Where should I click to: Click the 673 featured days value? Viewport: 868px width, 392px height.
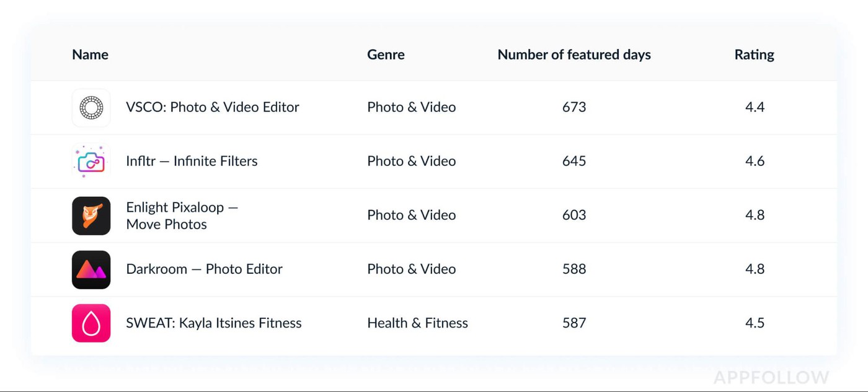click(574, 107)
